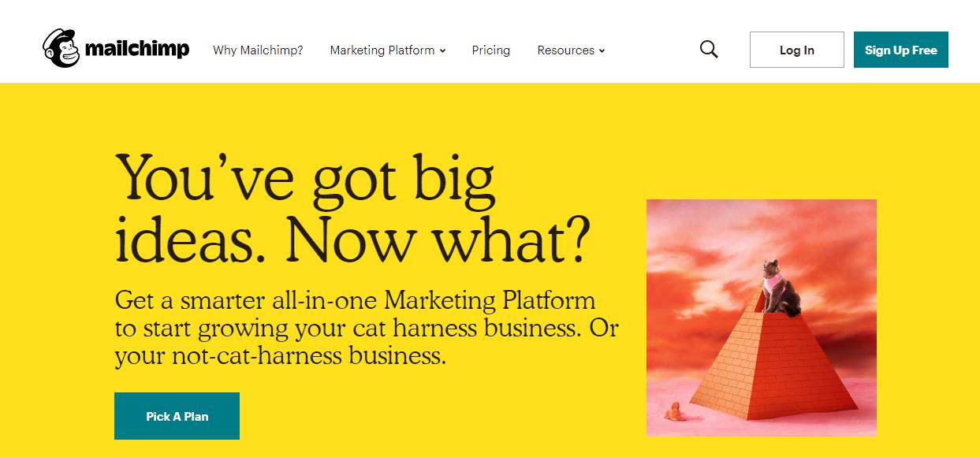This screenshot has height=457, width=980.
Task: Click the cat harness business paragraph
Action: [x=367, y=328]
